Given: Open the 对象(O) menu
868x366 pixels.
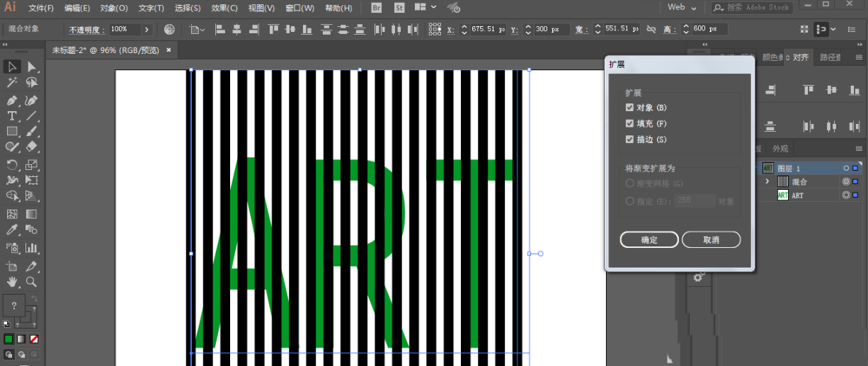Looking at the screenshot, I should pos(114,8).
